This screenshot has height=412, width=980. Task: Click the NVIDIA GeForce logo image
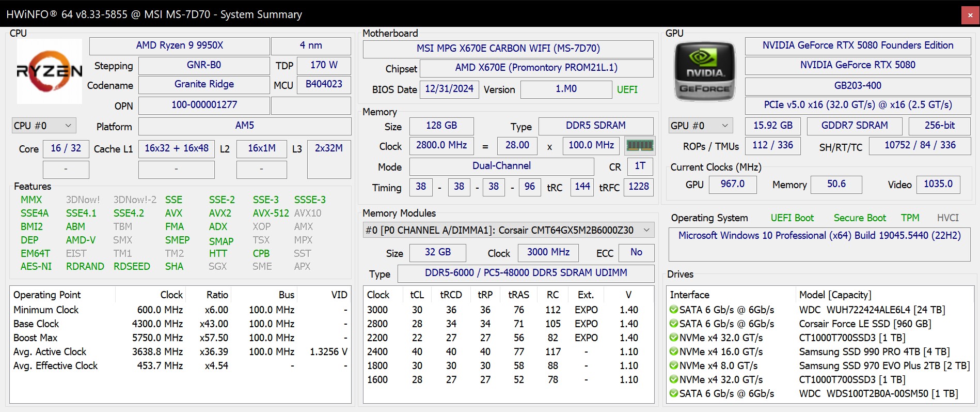(705, 71)
